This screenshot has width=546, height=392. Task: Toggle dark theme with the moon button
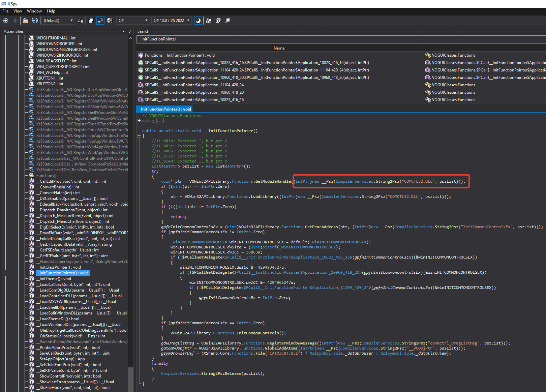198,21
